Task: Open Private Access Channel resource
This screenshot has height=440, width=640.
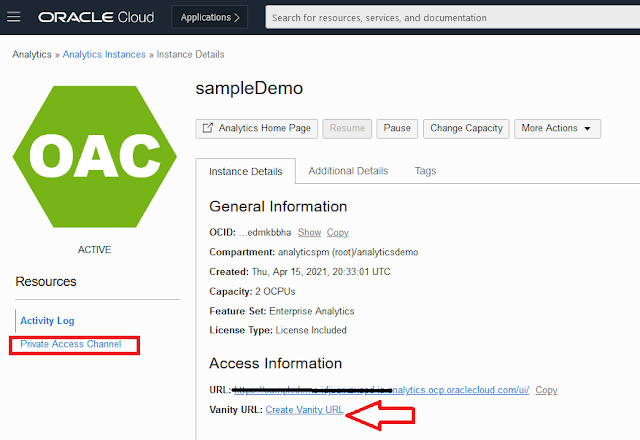Action: tap(71, 344)
